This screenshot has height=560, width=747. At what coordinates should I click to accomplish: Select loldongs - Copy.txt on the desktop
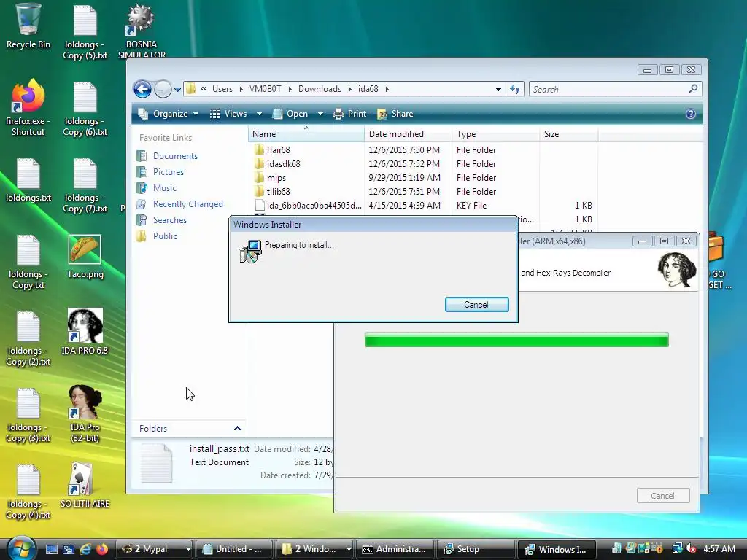tap(28, 262)
